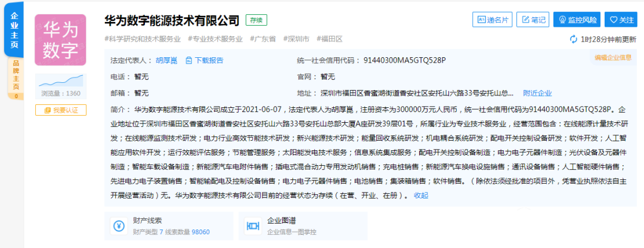
Task: Click the 浏览量 traffic trend chart
Action: point(61,81)
